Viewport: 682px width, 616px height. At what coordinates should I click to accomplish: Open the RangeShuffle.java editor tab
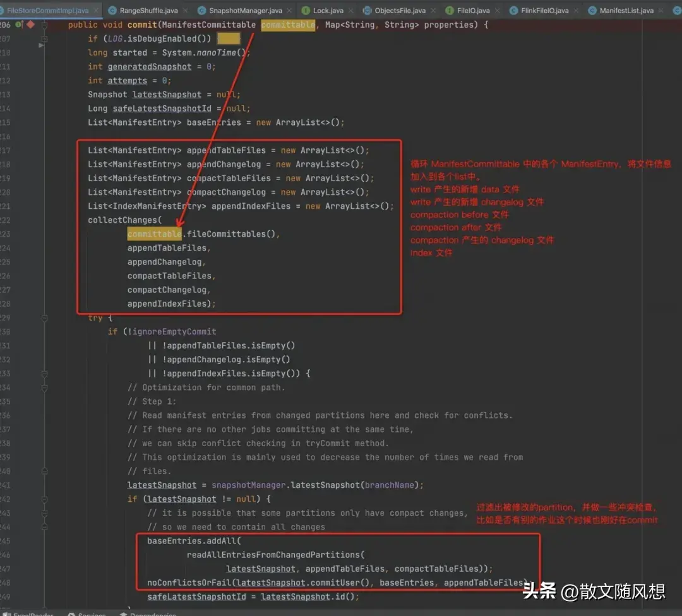pos(148,11)
